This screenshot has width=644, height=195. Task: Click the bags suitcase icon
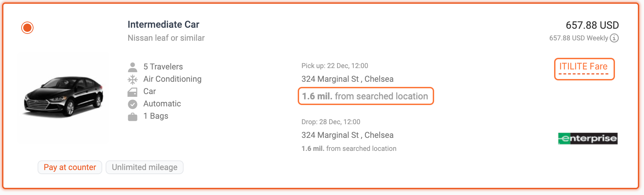point(133,117)
